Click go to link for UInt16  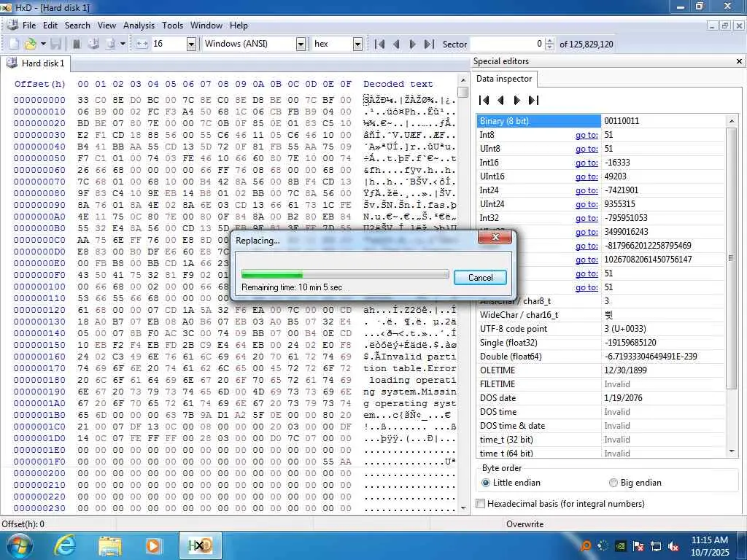587,176
